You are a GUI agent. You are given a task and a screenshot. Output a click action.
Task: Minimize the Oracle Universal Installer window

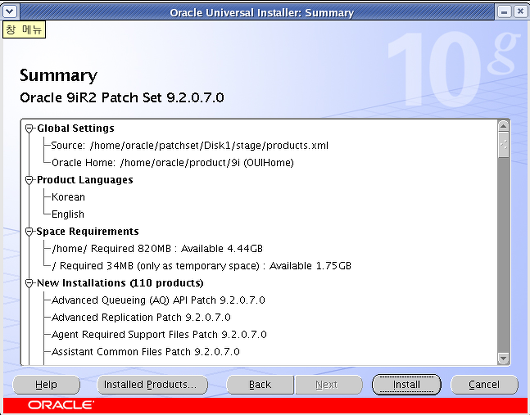click(504, 12)
